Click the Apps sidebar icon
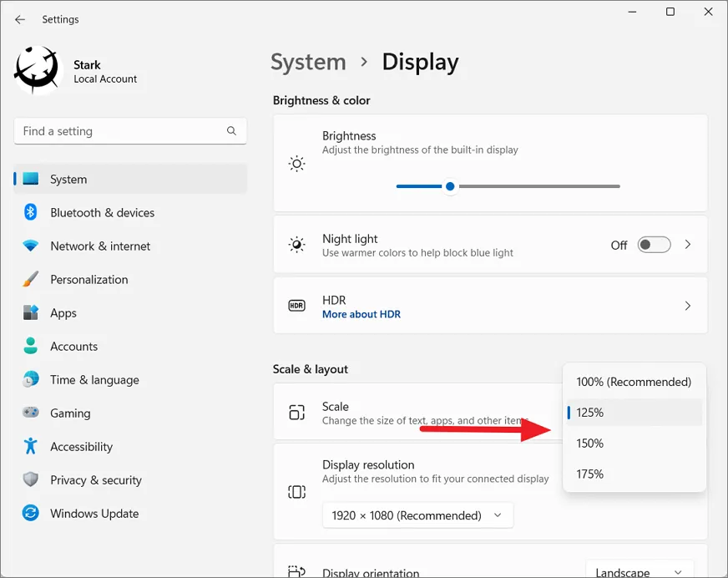 (31, 312)
